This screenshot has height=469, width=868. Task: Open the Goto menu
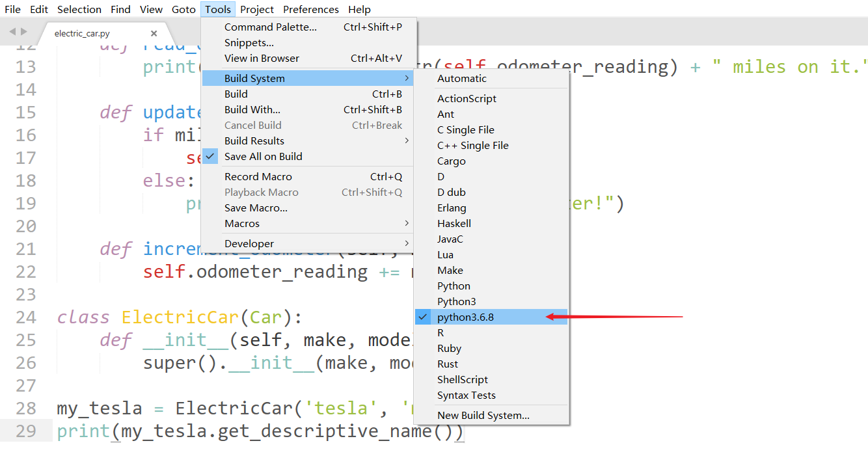point(183,9)
